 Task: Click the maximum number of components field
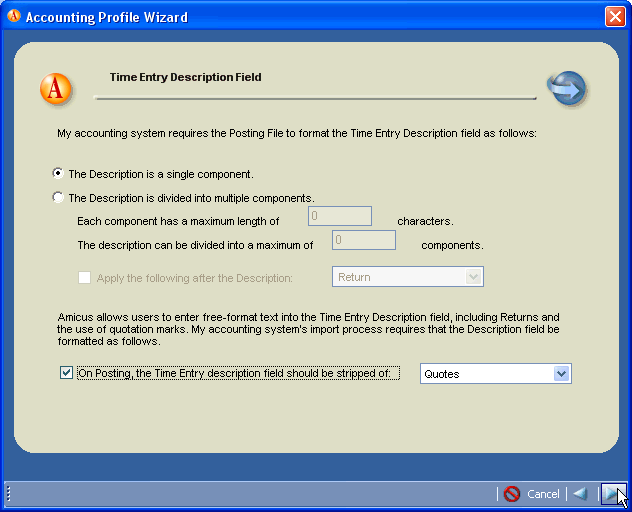click(x=363, y=240)
